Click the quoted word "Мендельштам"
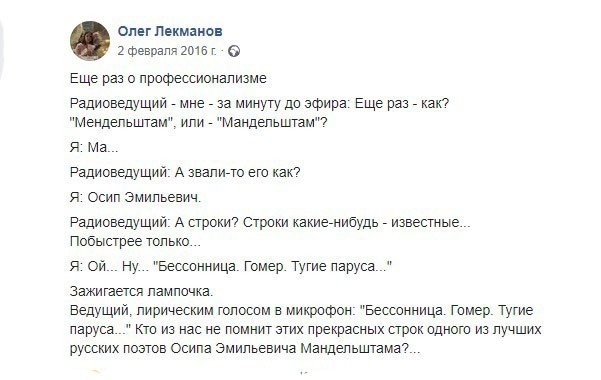The height and width of the screenshot is (380, 601). (x=119, y=122)
